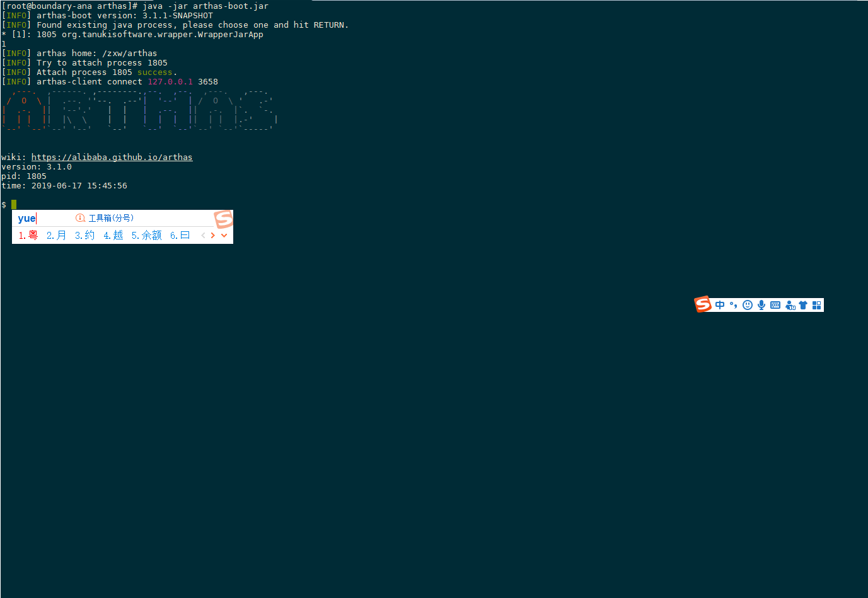Click the Sogou logo in the candidate window
The image size is (868, 598).
(224, 219)
